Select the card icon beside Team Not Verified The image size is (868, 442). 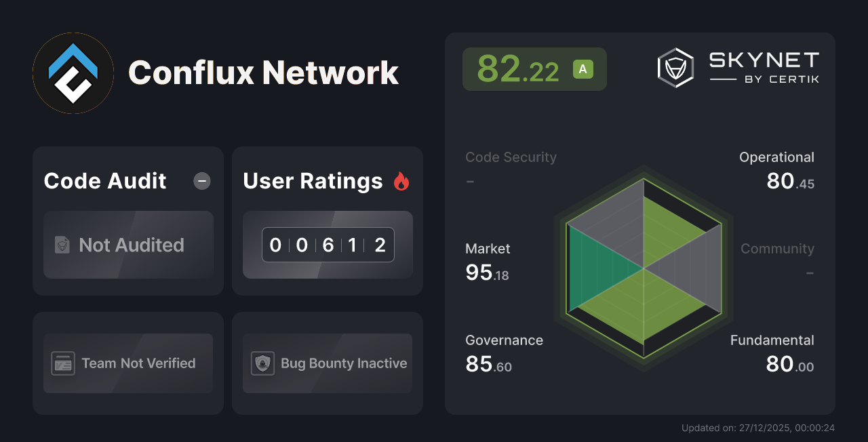(x=63, y=363)
